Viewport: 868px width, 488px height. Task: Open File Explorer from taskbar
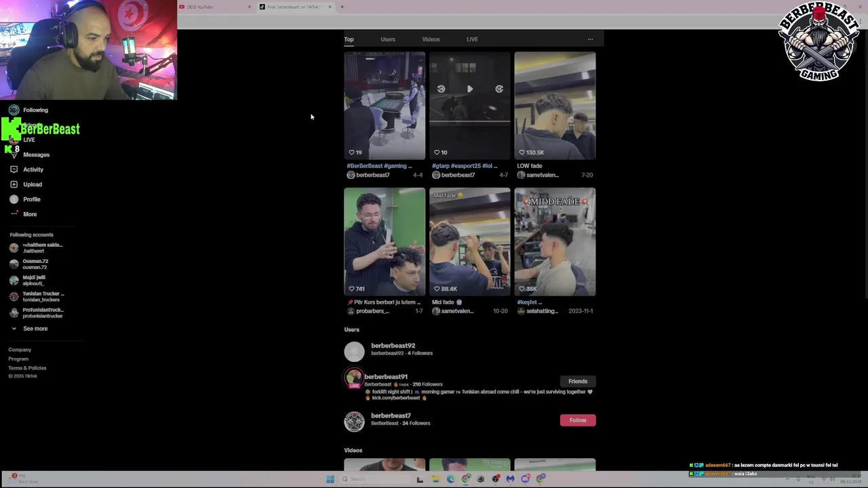tap(435, 479)
